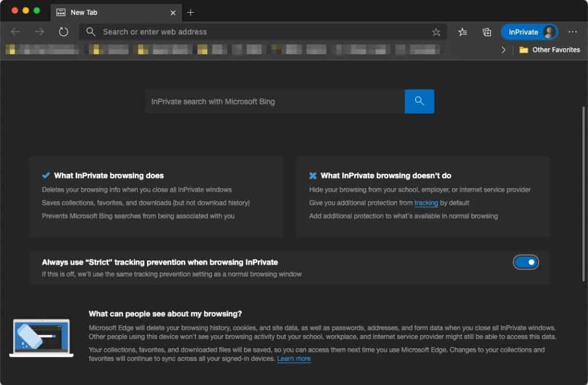Refresh the current page
Image resolution: width=588 pixels, height=385 pixels.
(63, 32)
